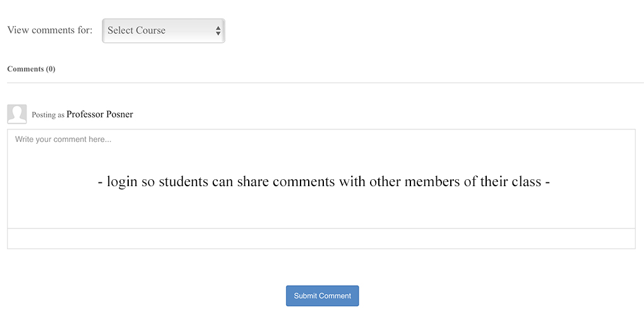The width and height of the screenshot is (644, 325).
Task: Click the empty bar below the comment box
Action: (321, 239)
